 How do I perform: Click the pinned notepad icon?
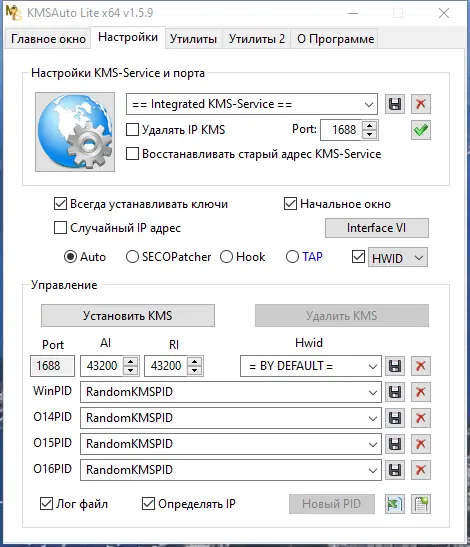pyautogui.click(x=421, y=504)
